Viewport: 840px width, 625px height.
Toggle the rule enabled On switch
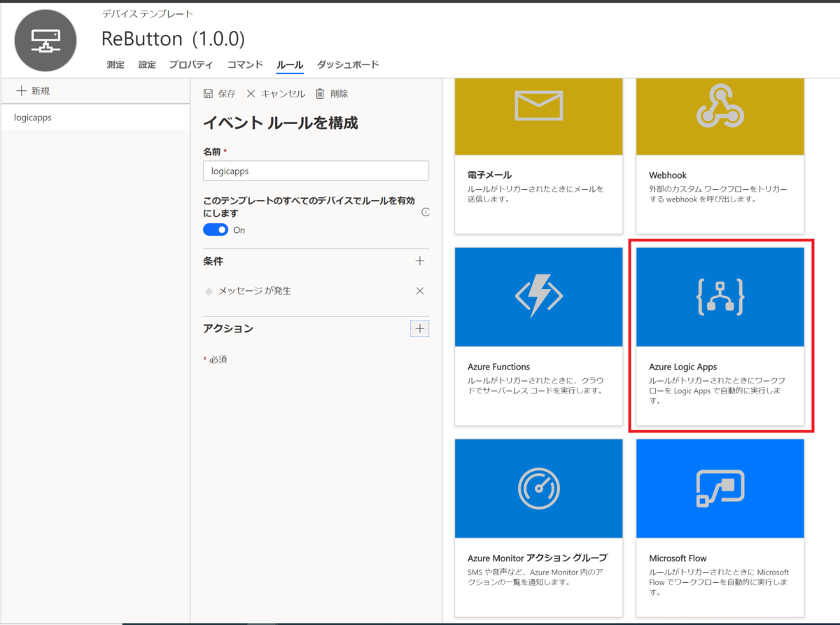pyautogui.click(x=216, y=230)
